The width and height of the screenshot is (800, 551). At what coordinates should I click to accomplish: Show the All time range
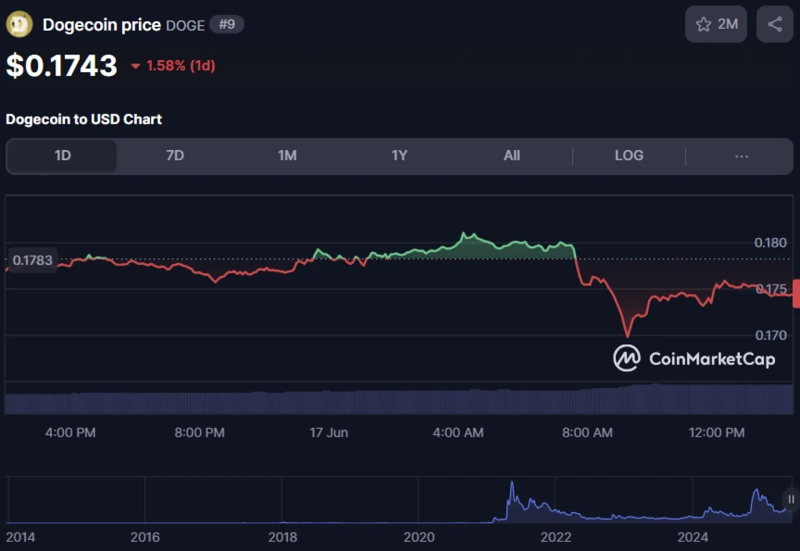pyautogui.click(x=512, y=156)
